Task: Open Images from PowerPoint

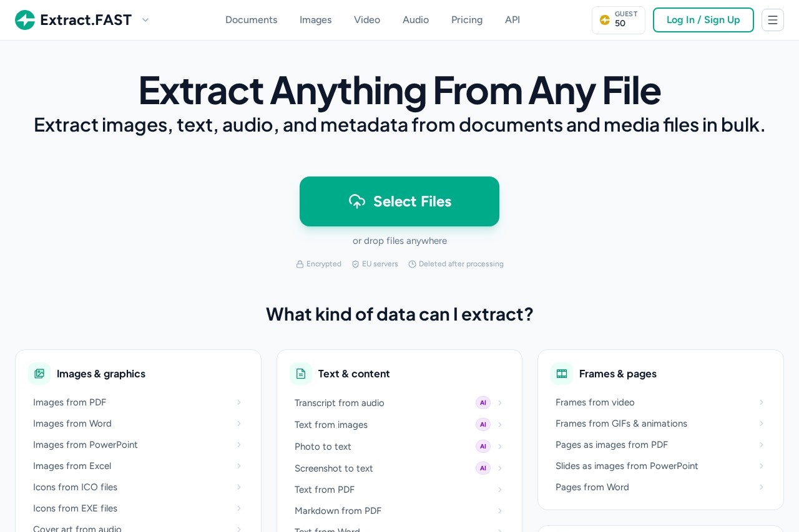Action: (138, 445)
